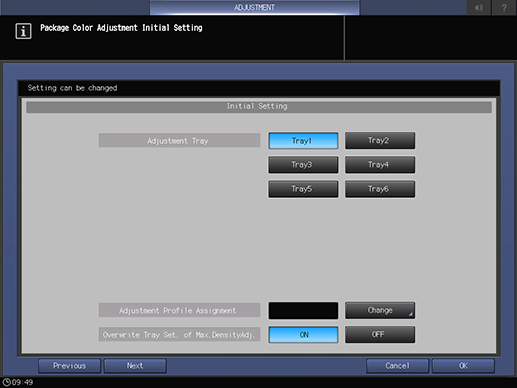
Task: Click the 'Setting can be changed' message
Action: point(72,88)
